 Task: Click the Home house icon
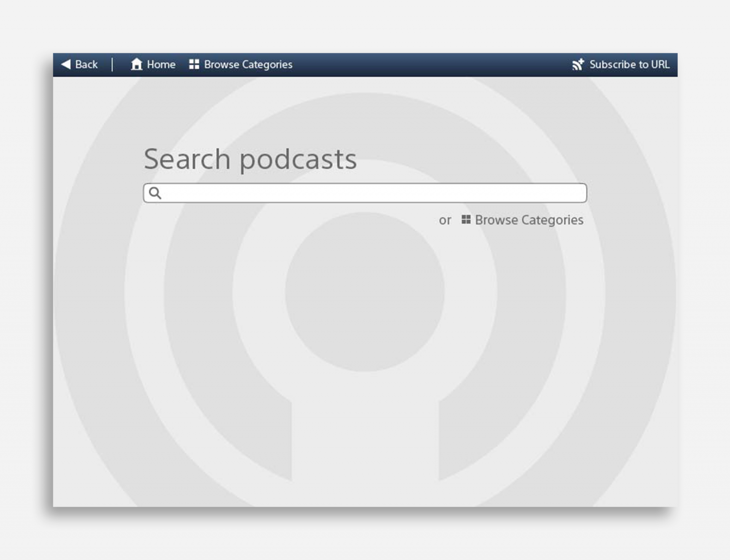(x=136, y=64)
